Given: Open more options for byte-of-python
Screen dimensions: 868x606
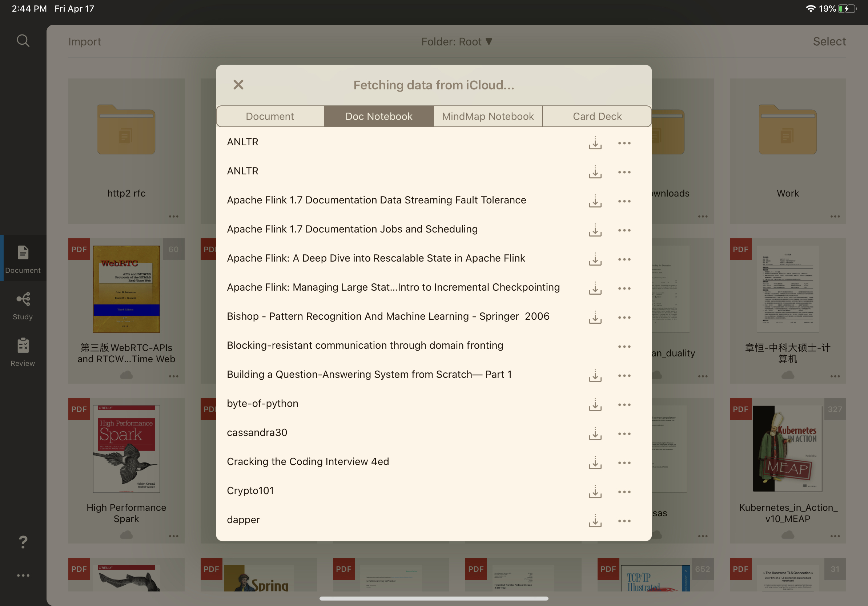Looking at the screenshot, I should pyautogui.click(x=624, y=405).
